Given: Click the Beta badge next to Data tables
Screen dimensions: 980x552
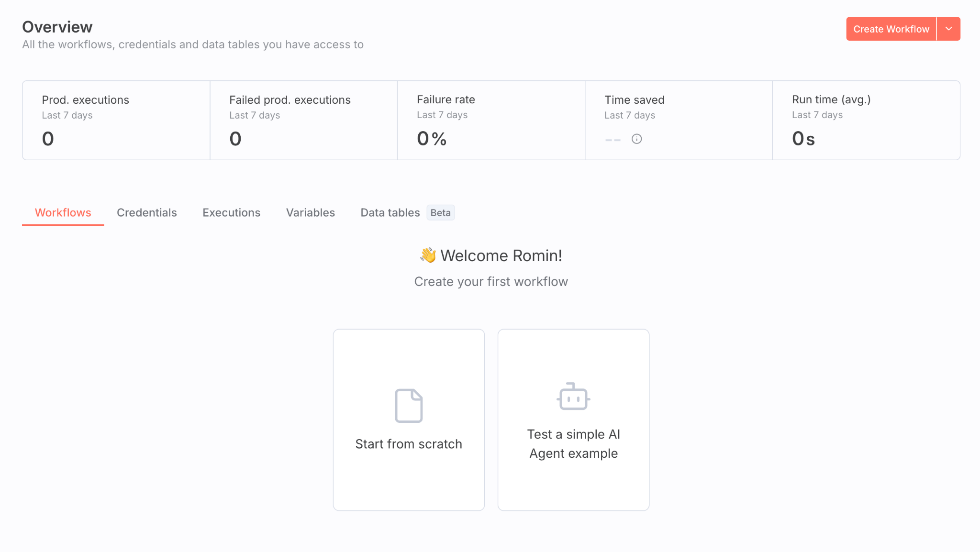Looking at the screenshot, I should [x=440, y=212].
